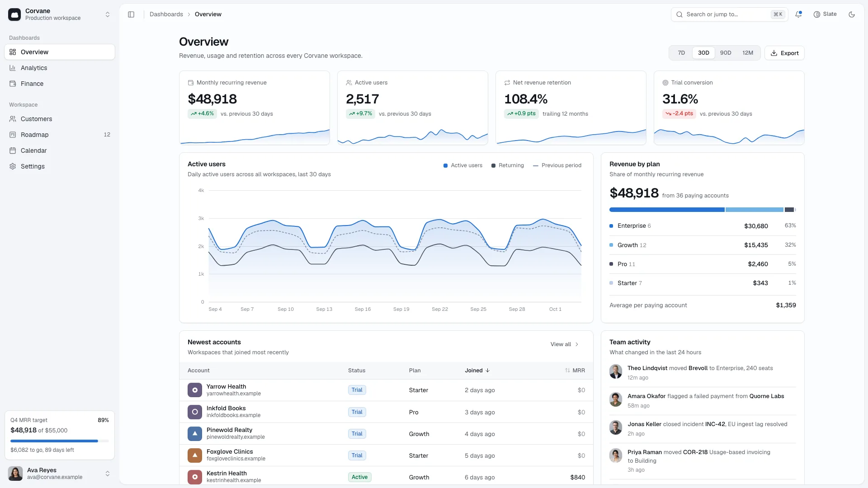Click the Corvane workspace logo
The height and width of the screenshot is (488, 868).
coord(14,14)
